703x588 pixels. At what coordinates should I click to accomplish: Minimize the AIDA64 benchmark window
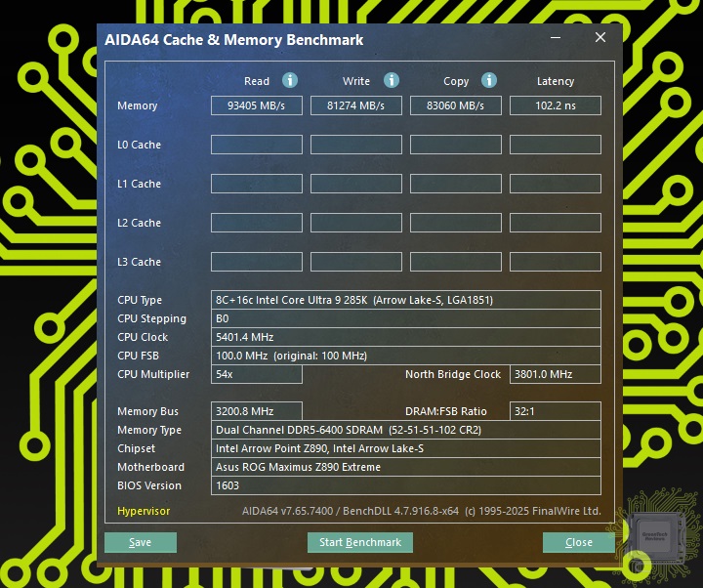tap(557, 38)
